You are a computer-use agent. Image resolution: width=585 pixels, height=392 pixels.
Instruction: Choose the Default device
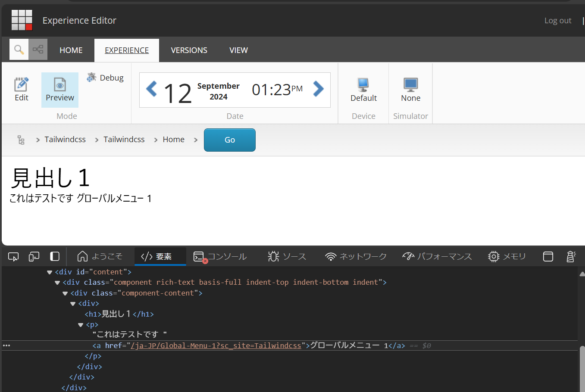click(363, 90)
